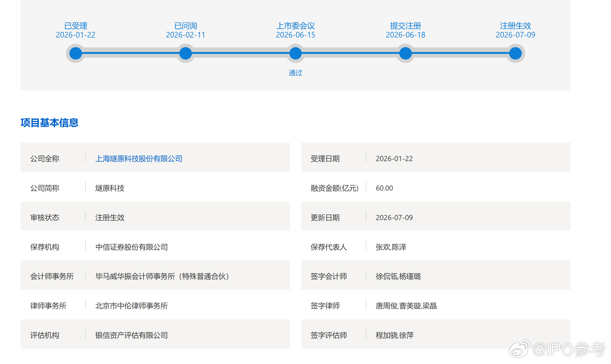The height and width of the screenshot is (364, 611).
Task: Click the 银信资产评估有限公司 value
Action: [132, 335]
